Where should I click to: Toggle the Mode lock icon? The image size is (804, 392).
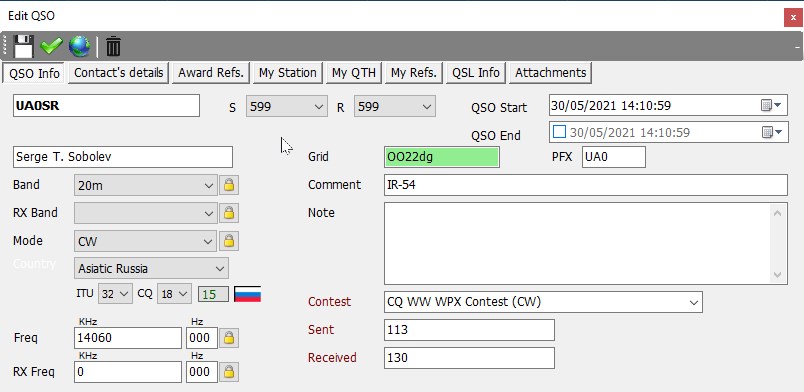pos(229,241)
